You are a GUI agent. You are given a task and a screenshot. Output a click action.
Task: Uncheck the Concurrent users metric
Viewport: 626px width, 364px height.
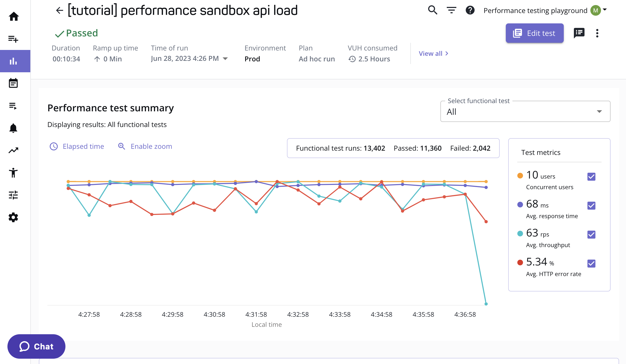(591, 176)
